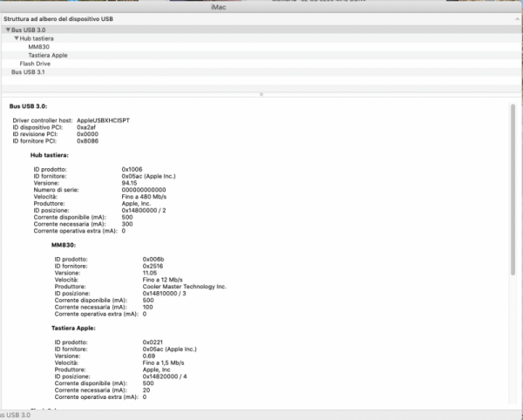Collapse the Hub tastiera disclosure triangle
Screen dimensions: 523x420
[x=17, y=38]
